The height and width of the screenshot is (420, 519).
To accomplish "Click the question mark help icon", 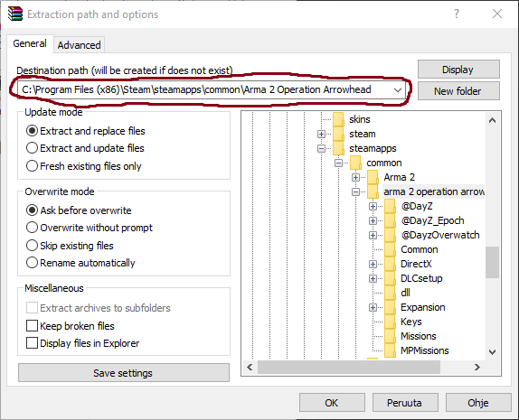I will 457,14.
